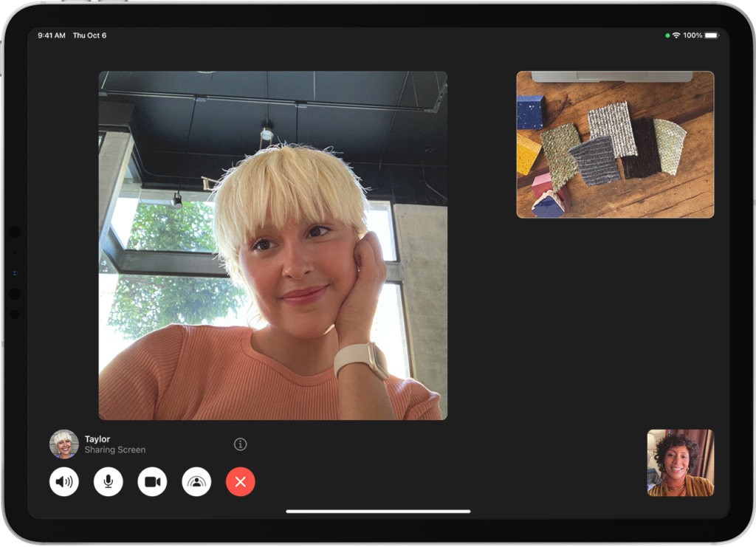Image resolution: width=756 pixels, height=547 pixels.
Task: Tap your self-view camera preview
Action: pyautogui.click(x=680, y=463)
